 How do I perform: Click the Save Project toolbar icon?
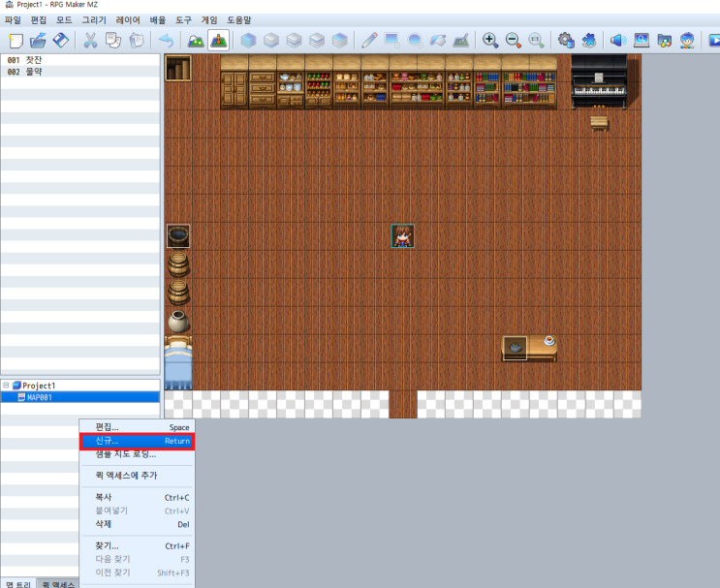pyautogui.click(x=61, y=41)
